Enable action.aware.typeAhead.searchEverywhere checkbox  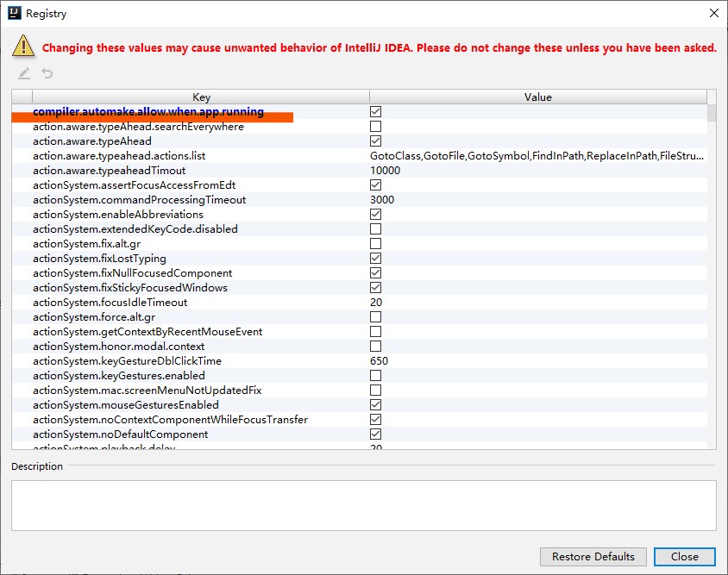point(375,126)
